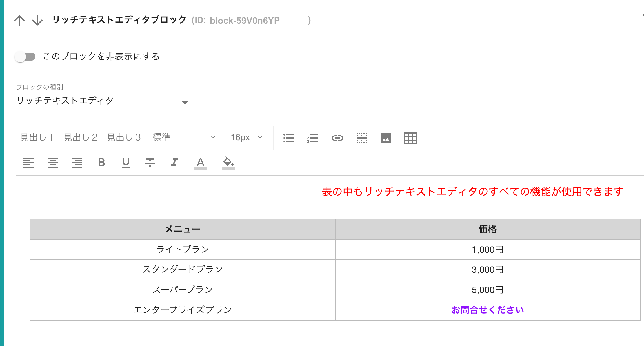Click the move block up arrow

pos(19,20)
